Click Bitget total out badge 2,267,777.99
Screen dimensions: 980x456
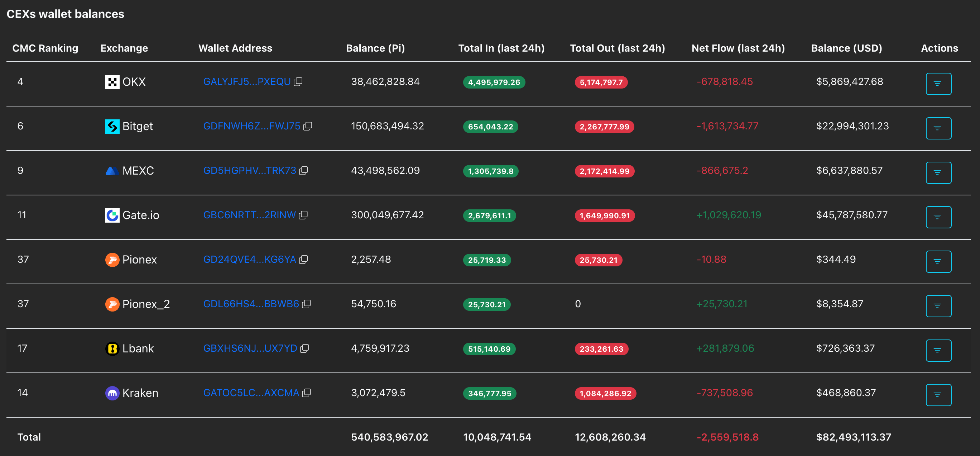(605, 127)
